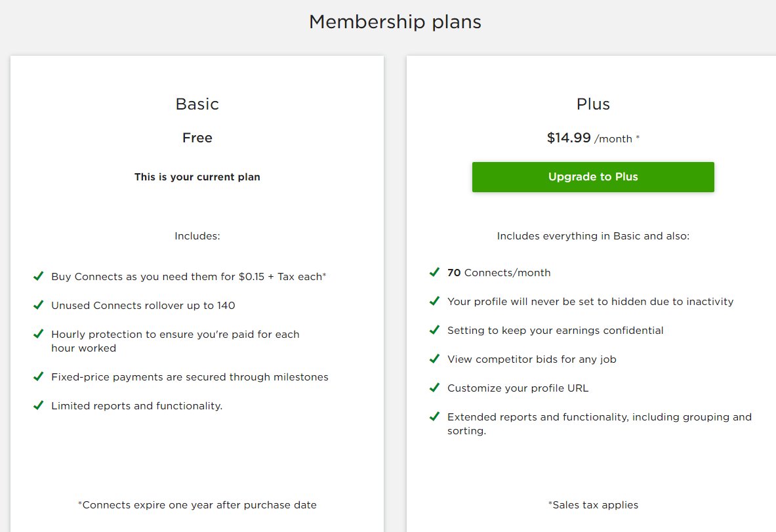Click "Includes everything in Basic and also" text

tap(593, 236)
